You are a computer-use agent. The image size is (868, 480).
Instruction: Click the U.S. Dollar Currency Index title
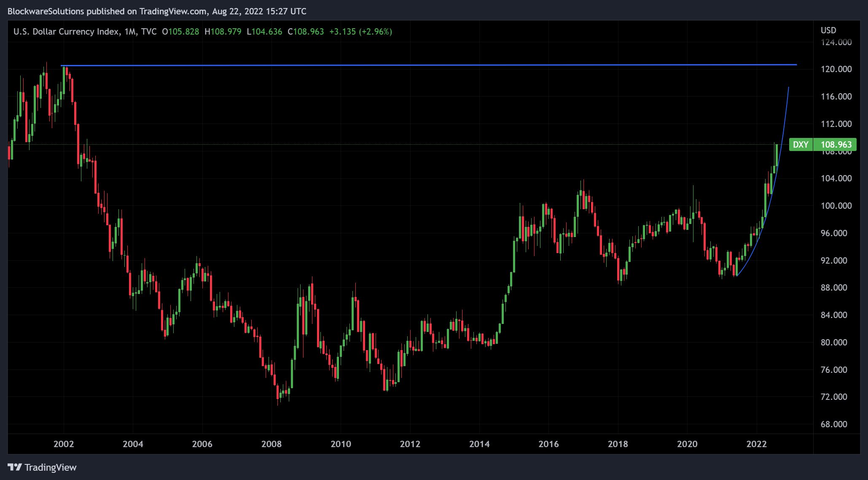(66, 32)
